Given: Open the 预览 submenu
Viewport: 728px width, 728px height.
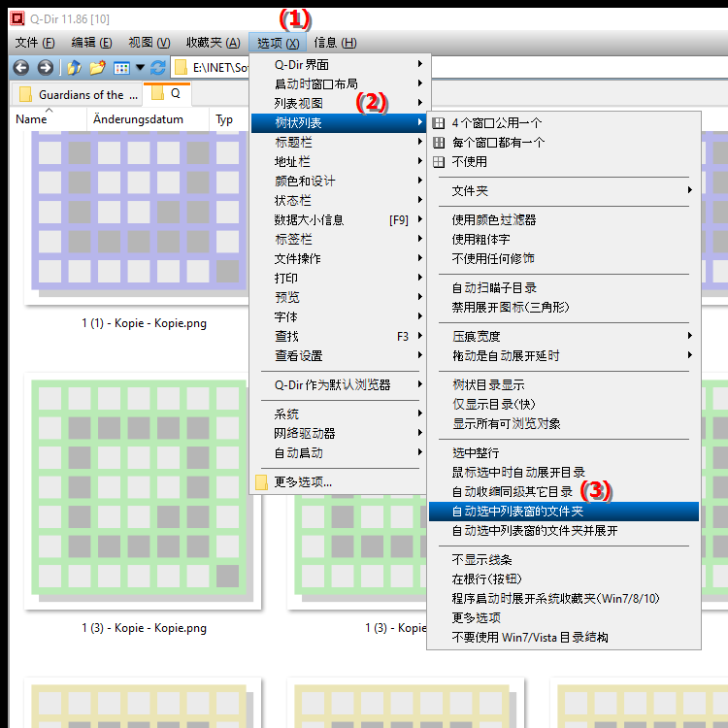Looking at the screenshot, I should pos(340,298).
